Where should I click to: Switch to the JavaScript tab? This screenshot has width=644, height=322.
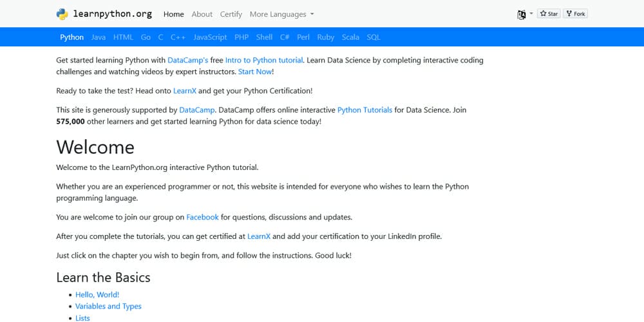[x=210, y=37]
